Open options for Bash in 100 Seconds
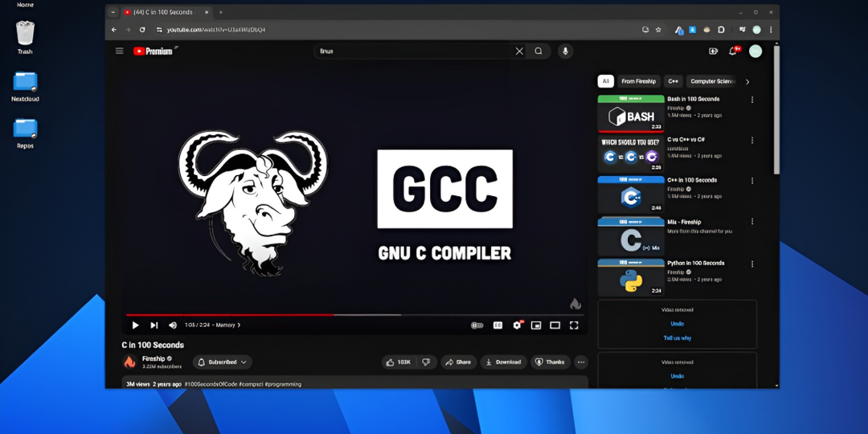This screenshot has width=868, height=434. coord(751,100)
